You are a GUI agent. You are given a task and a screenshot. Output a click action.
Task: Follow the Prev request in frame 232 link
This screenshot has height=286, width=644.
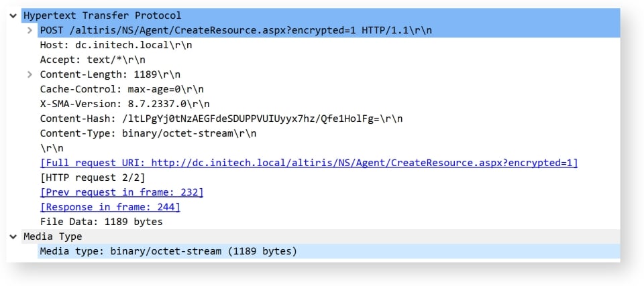point(121,192)
